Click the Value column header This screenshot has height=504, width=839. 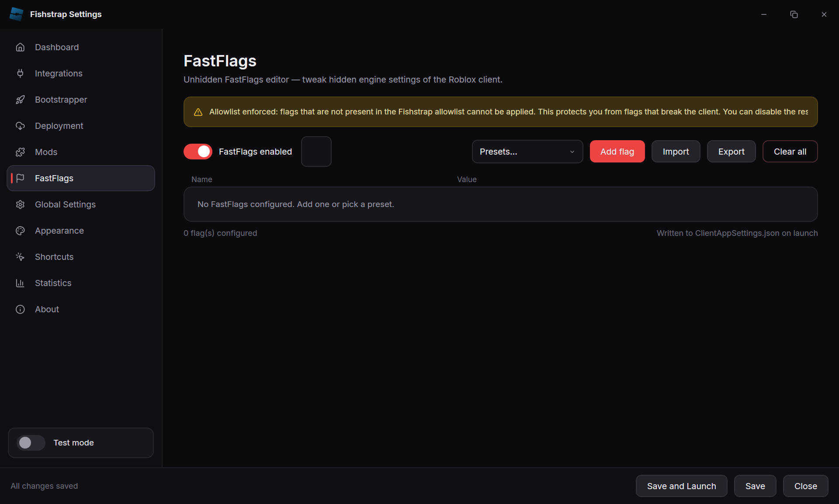[x=467, y=180]
